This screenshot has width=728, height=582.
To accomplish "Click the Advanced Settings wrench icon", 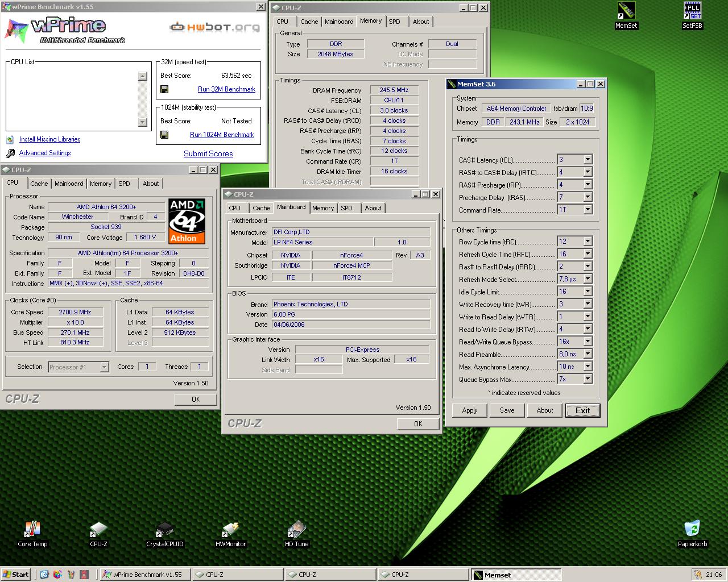I will click(10, 153).
